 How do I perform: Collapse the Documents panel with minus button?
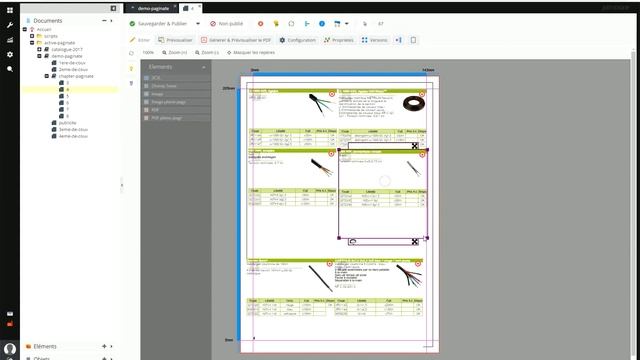point(104,20)
